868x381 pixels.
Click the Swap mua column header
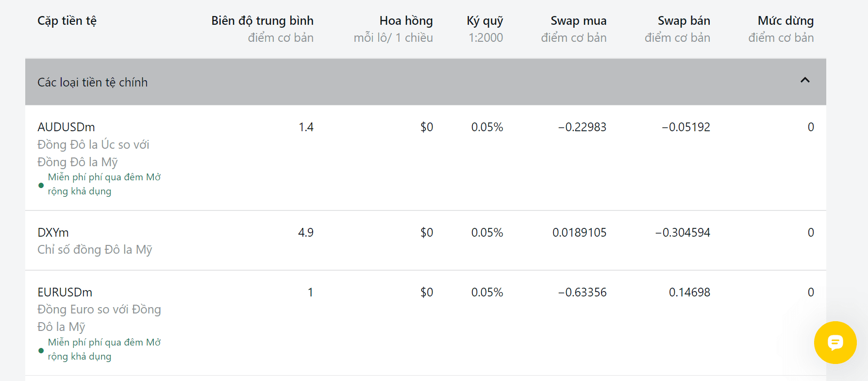pos(578,21)
